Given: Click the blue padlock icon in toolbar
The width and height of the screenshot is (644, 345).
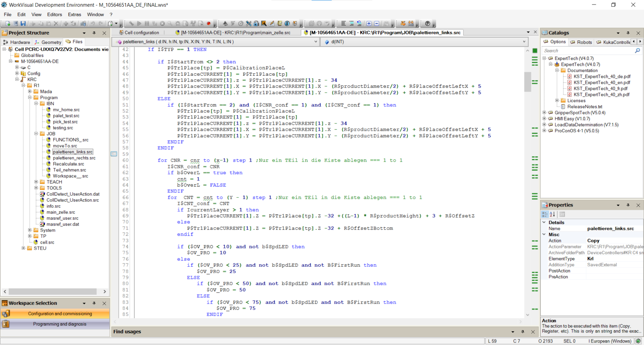Looking at the screenshot, I should [256, 23].
